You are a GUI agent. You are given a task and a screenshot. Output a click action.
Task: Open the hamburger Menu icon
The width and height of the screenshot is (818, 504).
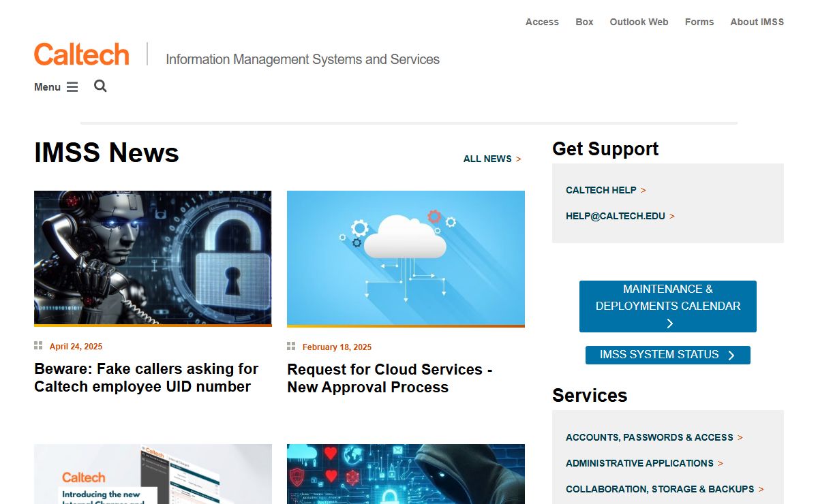(x=72, y=87)
